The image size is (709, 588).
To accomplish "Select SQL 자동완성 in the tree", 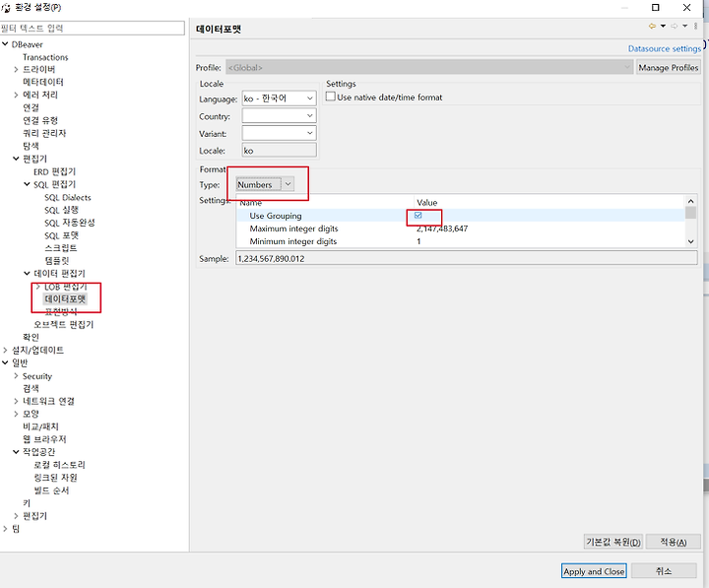I will tap(70, 223).
